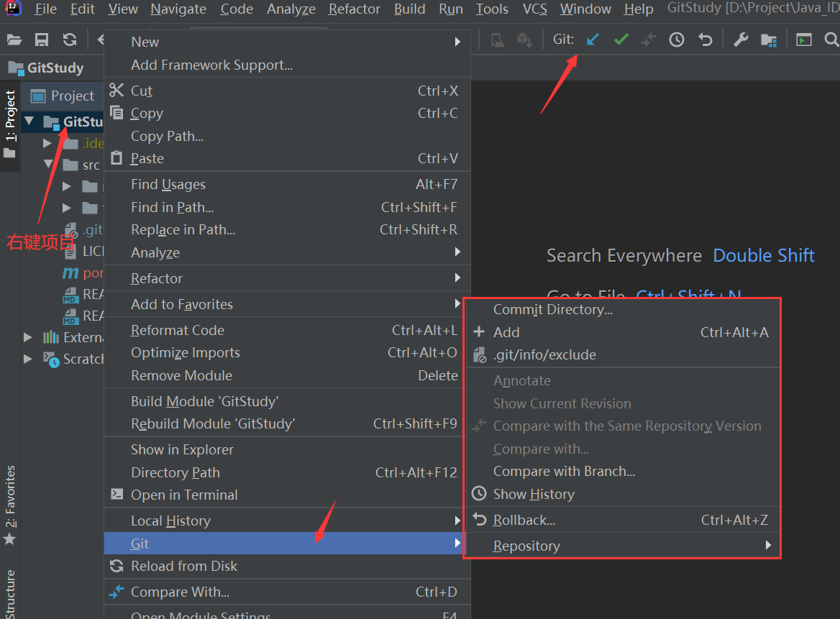This screenshot has width=840, height=619.
Task: Expand the Refactor submenu arrow
Action: coord(457,278)
